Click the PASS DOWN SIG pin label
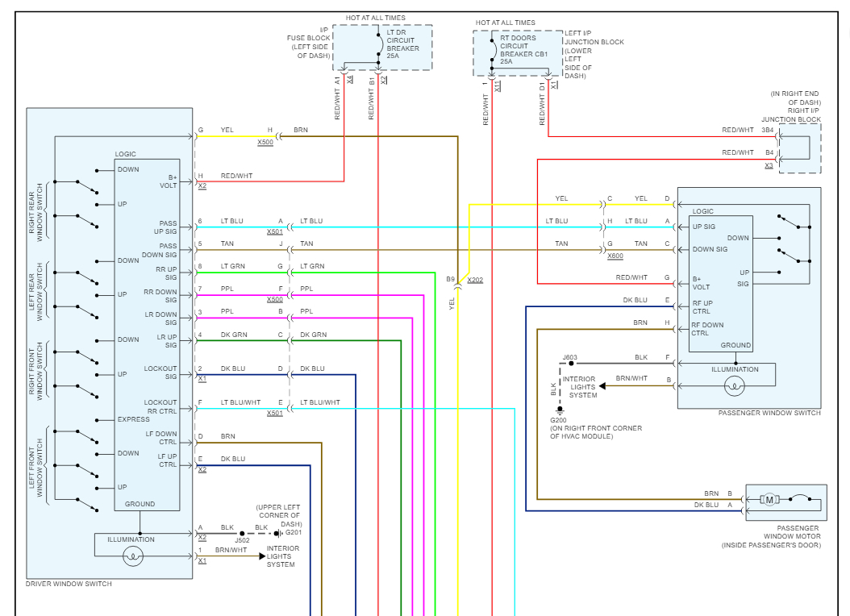This screenshot has height=616, width=850. click(x=160, y=250)
